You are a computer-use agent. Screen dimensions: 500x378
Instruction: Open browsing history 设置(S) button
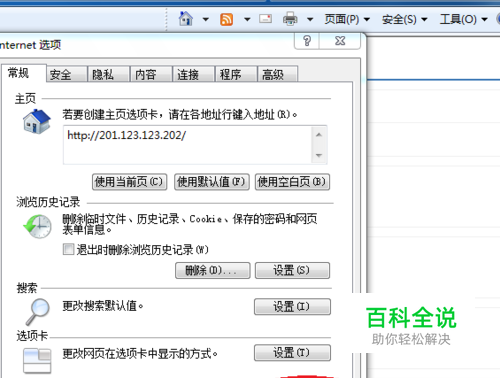pyautogui.click(x=292, y=270)
